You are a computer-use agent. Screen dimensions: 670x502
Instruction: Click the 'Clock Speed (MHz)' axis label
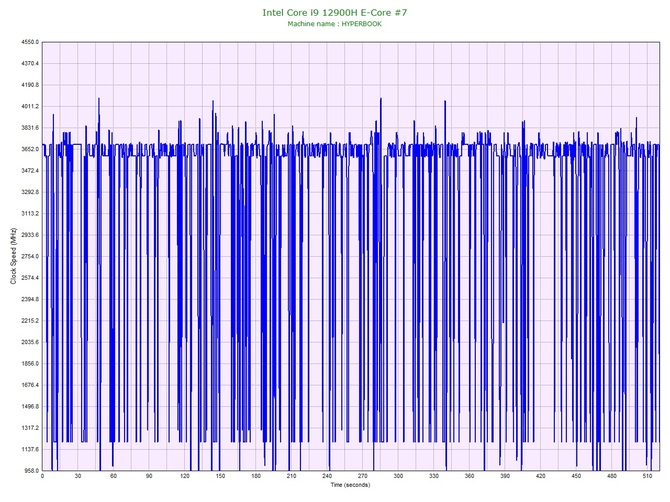pos(13,256)
